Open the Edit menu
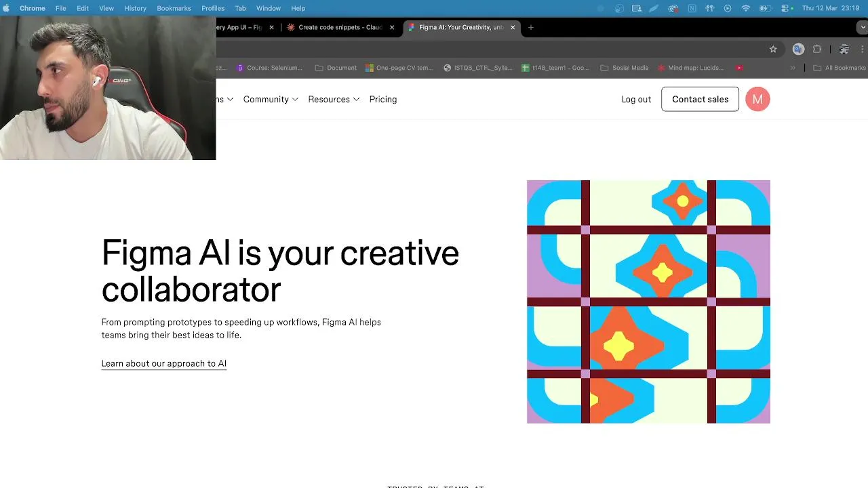Image resolution: width=868 pixels, height=488 pixels. click(83, 8)
